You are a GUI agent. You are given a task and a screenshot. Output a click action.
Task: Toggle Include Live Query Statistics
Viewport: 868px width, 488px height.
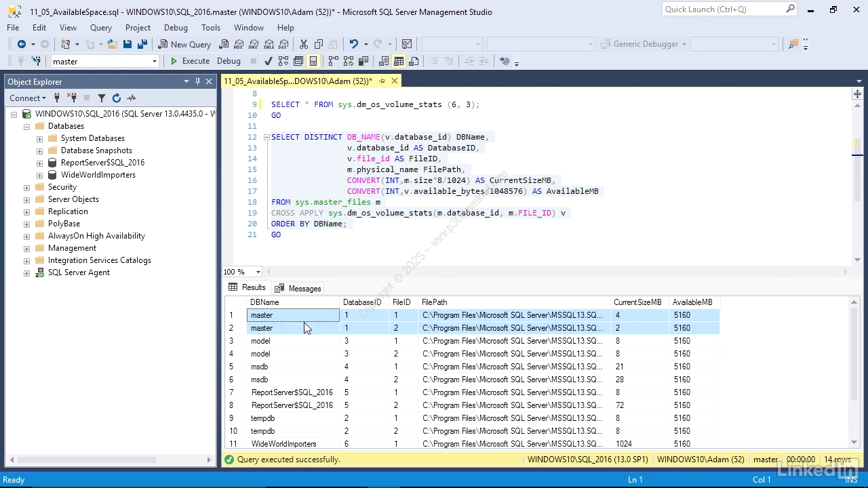tap(348, 61)
